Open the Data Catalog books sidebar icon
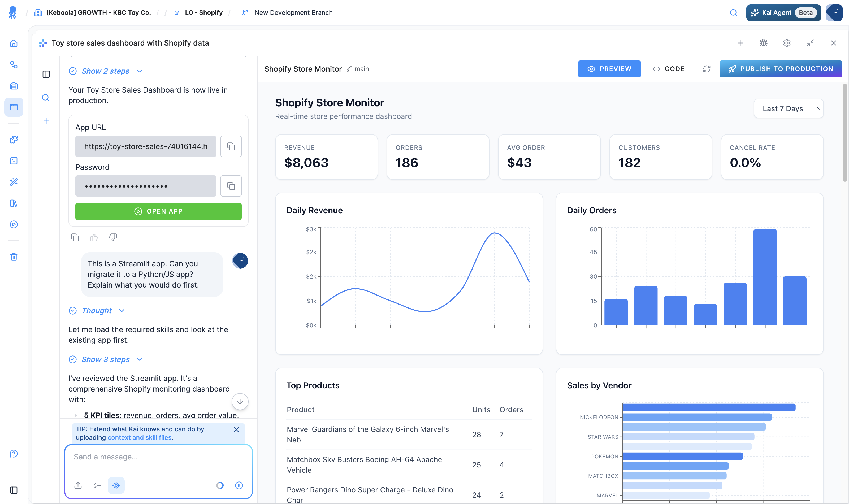 tap(14, 203)
